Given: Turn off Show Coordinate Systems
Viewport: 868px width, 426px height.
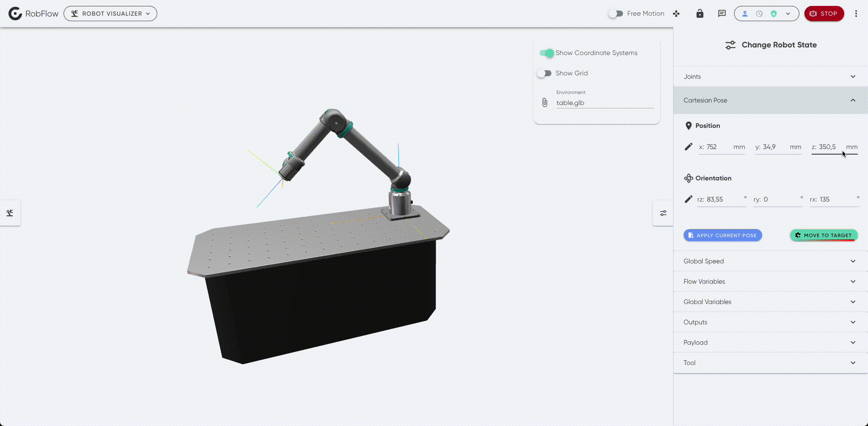Looking at the screenshot, I should click(x=547, y=53).
